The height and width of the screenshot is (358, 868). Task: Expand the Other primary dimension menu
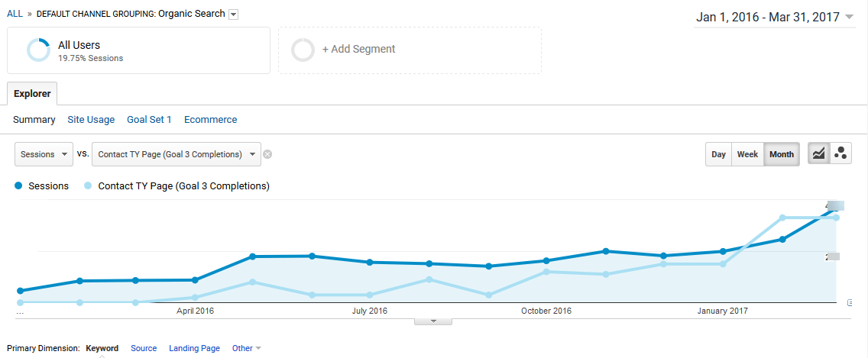(x=246, y=348)
